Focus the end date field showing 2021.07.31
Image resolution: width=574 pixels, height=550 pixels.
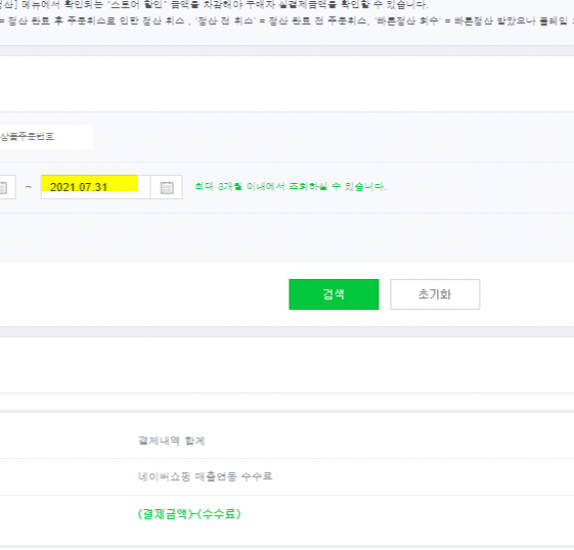tap(96, 187)
